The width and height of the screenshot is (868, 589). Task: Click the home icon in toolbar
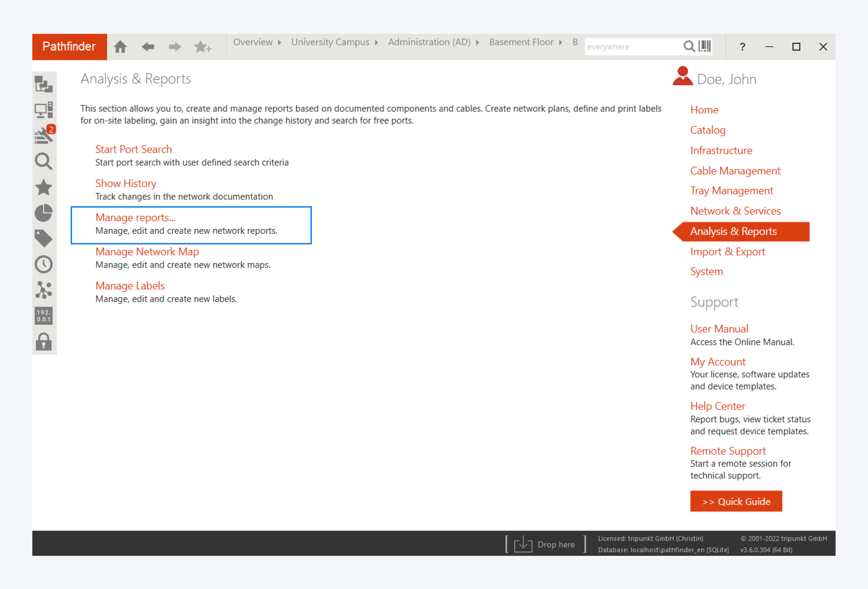[120, 47]
